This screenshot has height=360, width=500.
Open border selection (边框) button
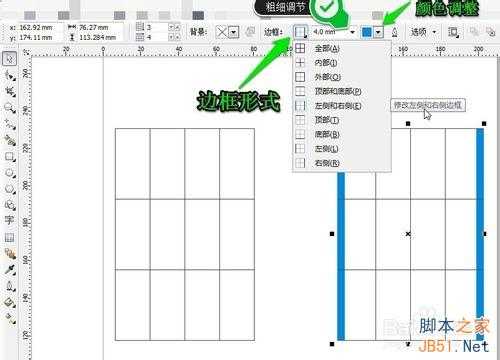pyautogui.click(x=300, y=32)
